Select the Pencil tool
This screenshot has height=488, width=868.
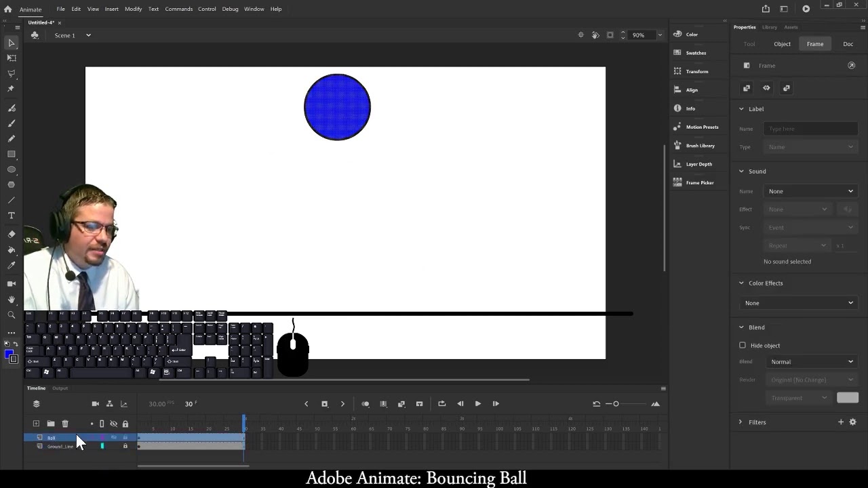pos(12,138)
